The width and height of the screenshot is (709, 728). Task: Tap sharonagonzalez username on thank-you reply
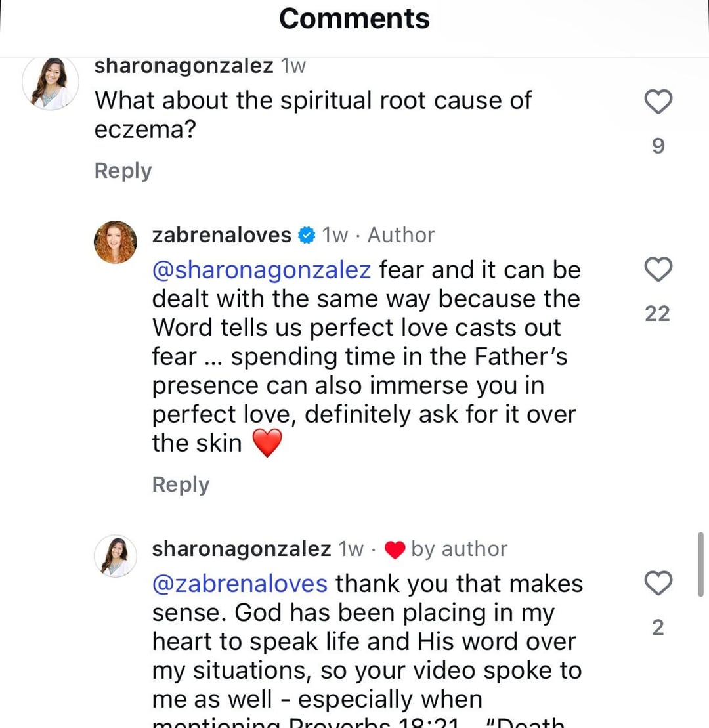click(x=241, y=549)
